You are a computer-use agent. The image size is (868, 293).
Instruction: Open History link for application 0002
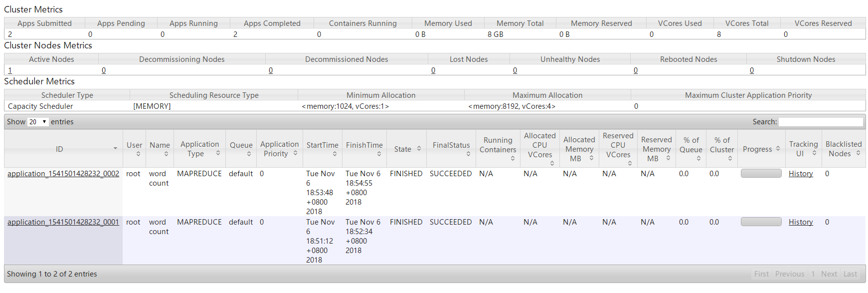801,174
